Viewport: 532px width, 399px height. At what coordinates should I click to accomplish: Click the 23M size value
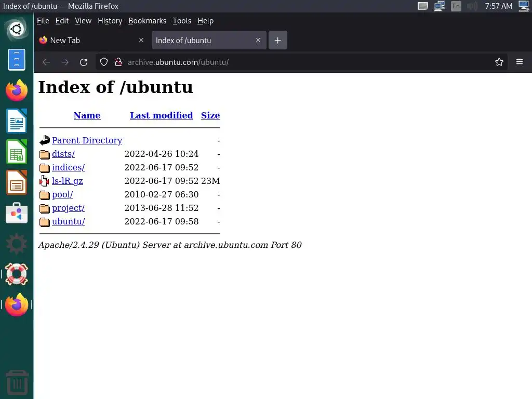pyautogui.click(x=211, y=181)
